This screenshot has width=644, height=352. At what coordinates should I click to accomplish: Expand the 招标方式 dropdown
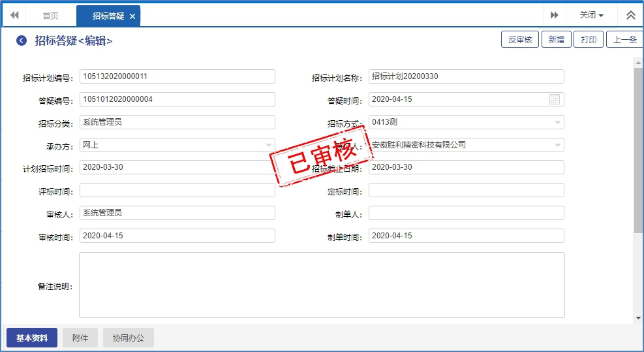point(557,122)
